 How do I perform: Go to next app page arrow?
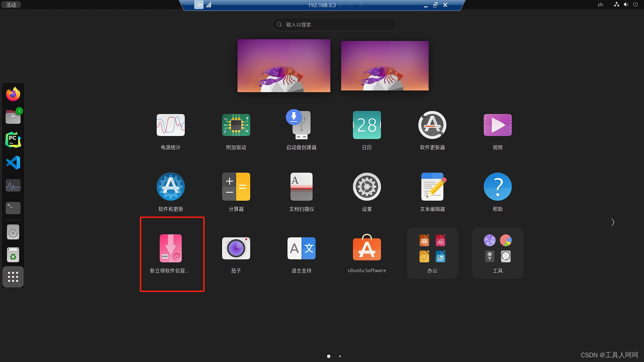(612, 222)
